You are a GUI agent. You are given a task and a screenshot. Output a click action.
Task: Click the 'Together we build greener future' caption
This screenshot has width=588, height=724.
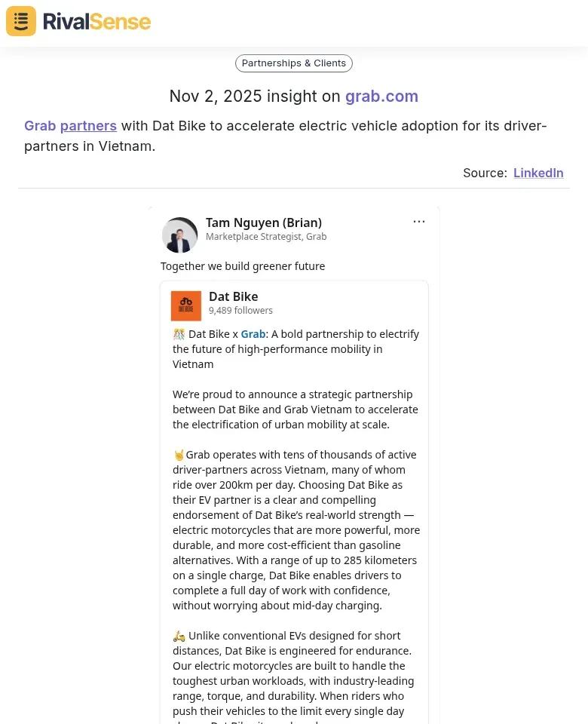coord(243,265)
